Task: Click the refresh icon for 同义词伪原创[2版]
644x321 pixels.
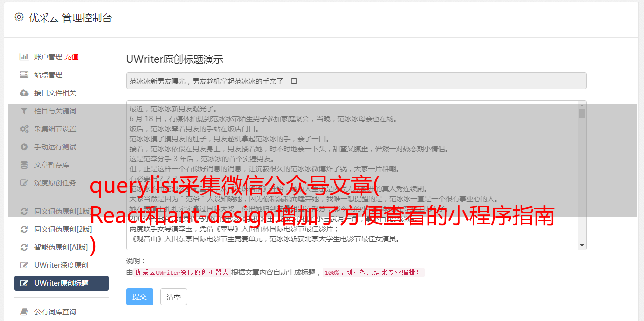Action: pyautogui.click(x=24, y=229)
